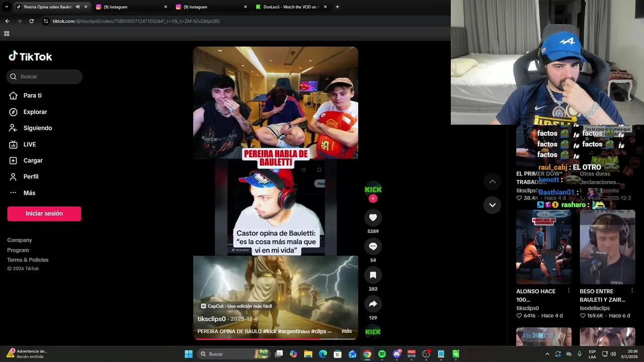This screenshot has width=644, height=362.
Task: Mute the TikTok tab audio icon
Action: click(77, 7)
